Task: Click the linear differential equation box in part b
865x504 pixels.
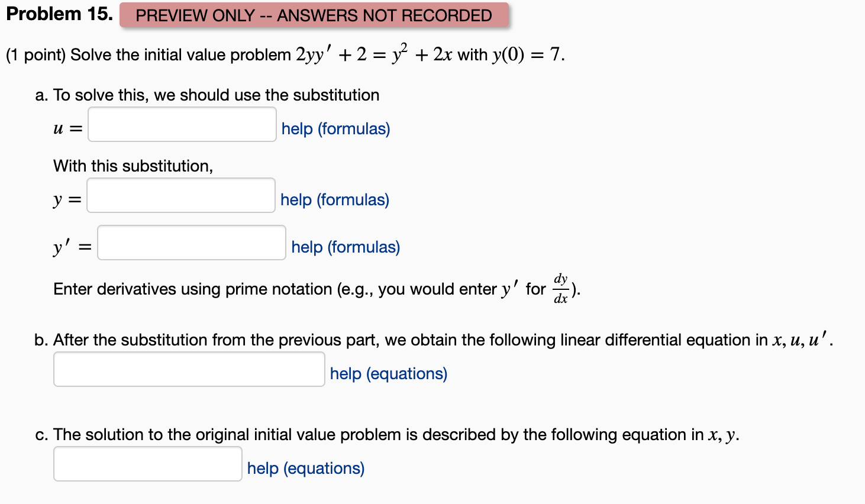Action: [188, 369]
